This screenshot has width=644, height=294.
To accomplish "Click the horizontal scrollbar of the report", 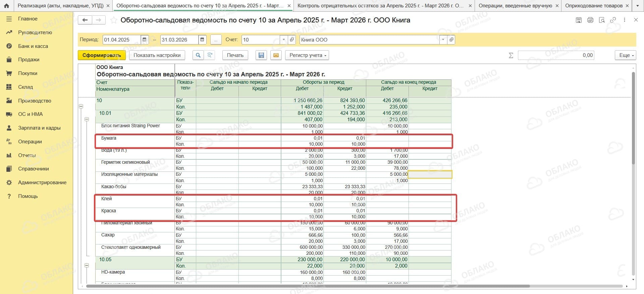I will pyautogui.click(x=308, y=286).
